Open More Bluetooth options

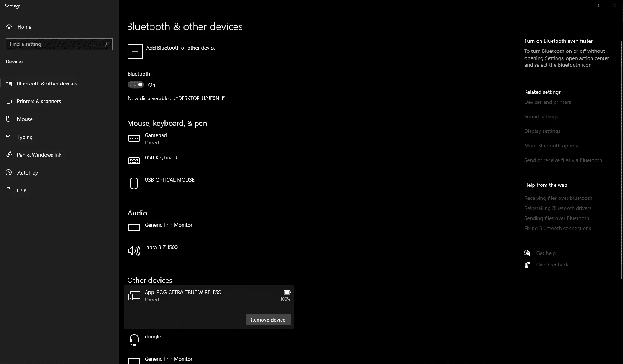552,146
